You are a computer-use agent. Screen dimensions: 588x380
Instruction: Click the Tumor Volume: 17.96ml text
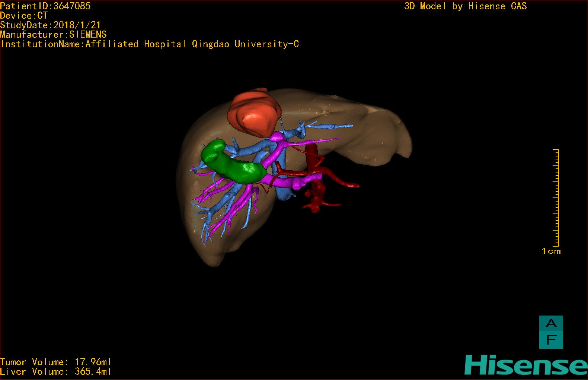pyautogui.click(x=56, y=362)
